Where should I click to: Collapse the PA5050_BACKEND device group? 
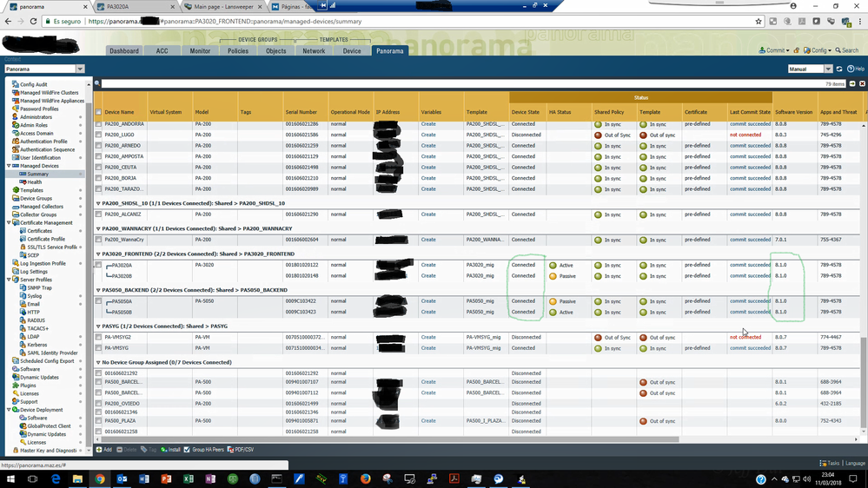click(98, 290)
